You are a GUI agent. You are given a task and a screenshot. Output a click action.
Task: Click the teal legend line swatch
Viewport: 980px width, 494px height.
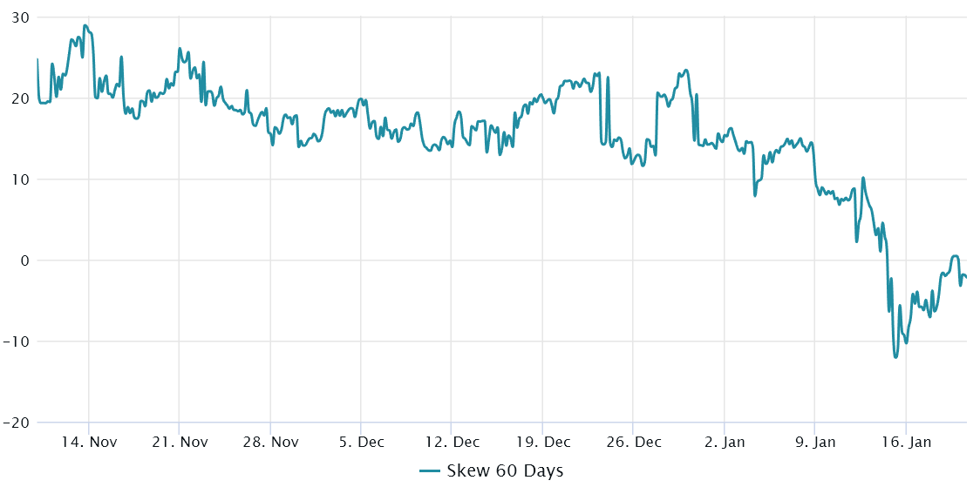coord(429,470)
